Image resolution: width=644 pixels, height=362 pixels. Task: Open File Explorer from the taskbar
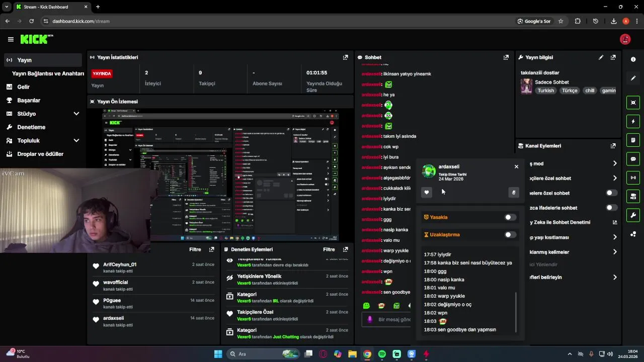(x=352, y=354)
